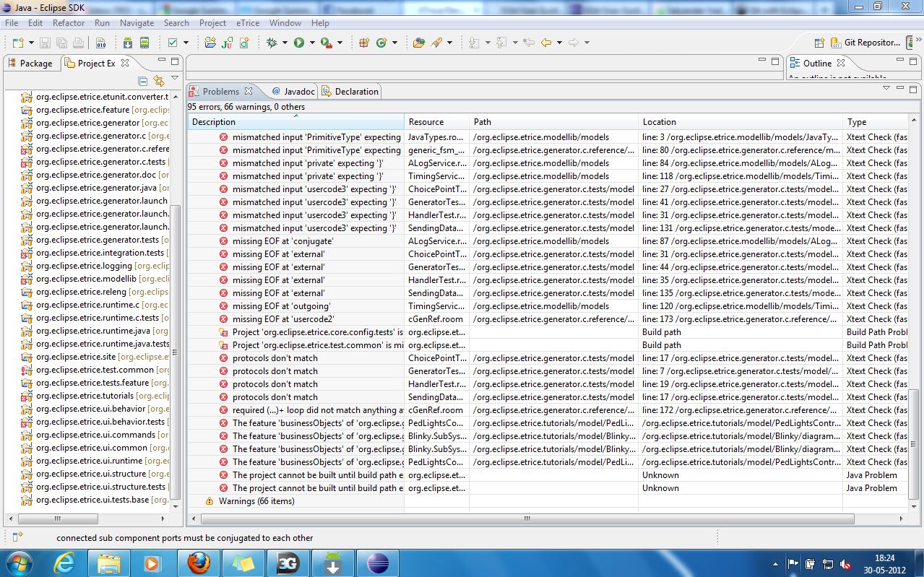Click the New Java Package icon
Screen dimensions: 924x577
(365, 43)
